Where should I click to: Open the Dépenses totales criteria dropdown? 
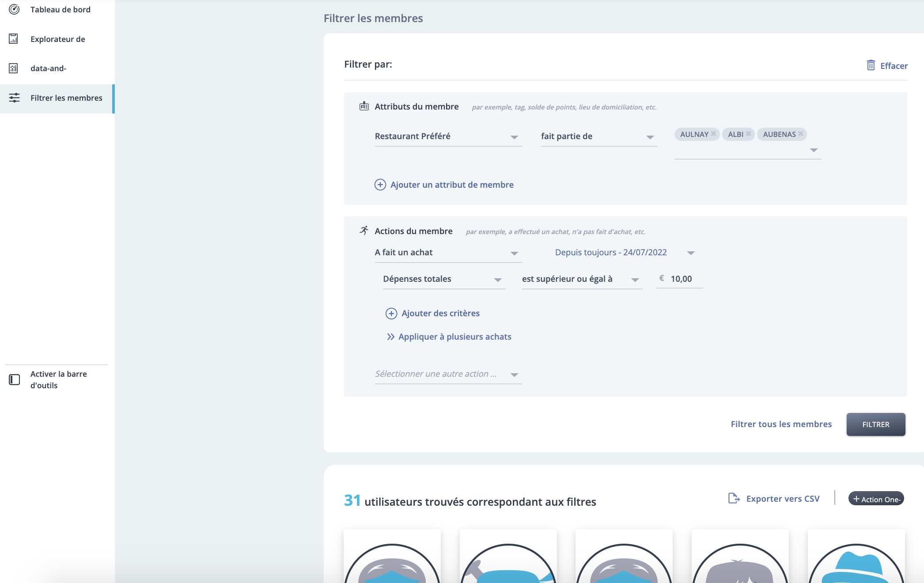pyautogui.click(x=444, y=279)
